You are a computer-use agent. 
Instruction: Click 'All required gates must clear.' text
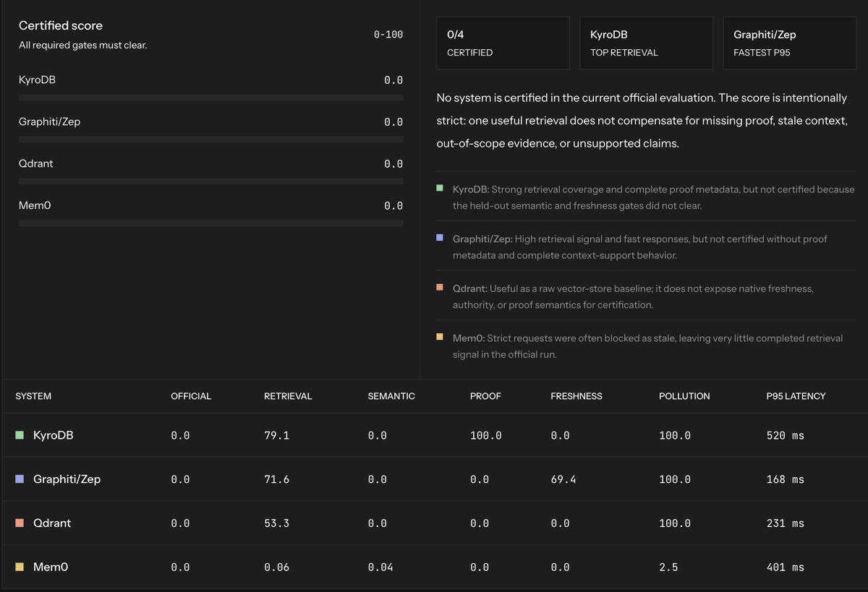(x=83, y=46)
